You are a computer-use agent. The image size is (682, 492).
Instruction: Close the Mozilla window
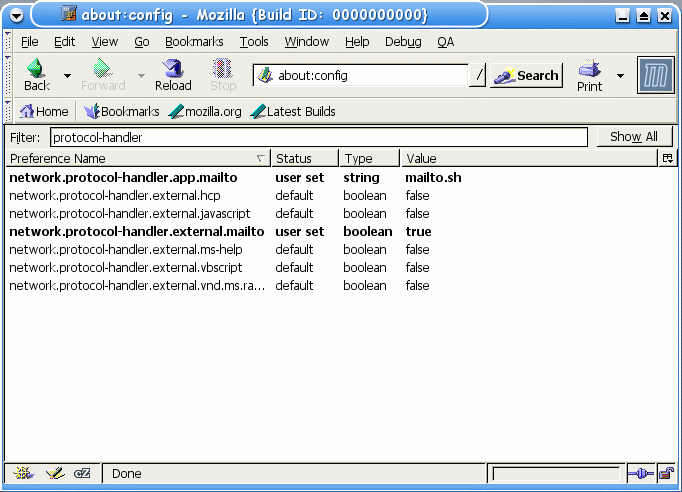(x=665, y=16)
